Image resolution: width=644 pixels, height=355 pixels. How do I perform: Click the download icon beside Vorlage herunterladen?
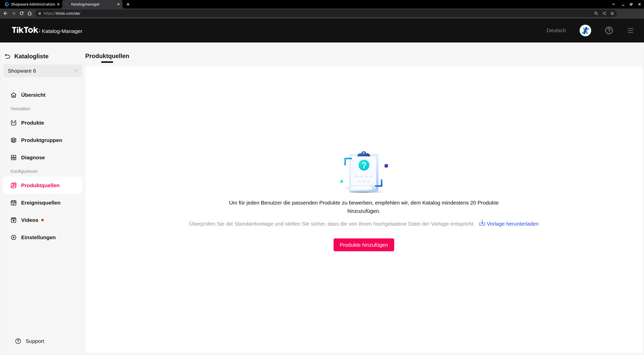point(482,223)
